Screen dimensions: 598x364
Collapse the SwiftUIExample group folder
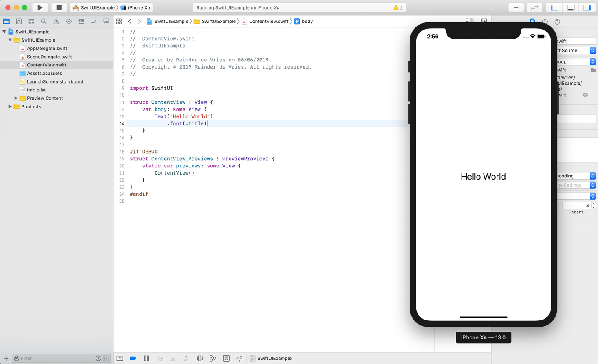(x=10, y=40)
